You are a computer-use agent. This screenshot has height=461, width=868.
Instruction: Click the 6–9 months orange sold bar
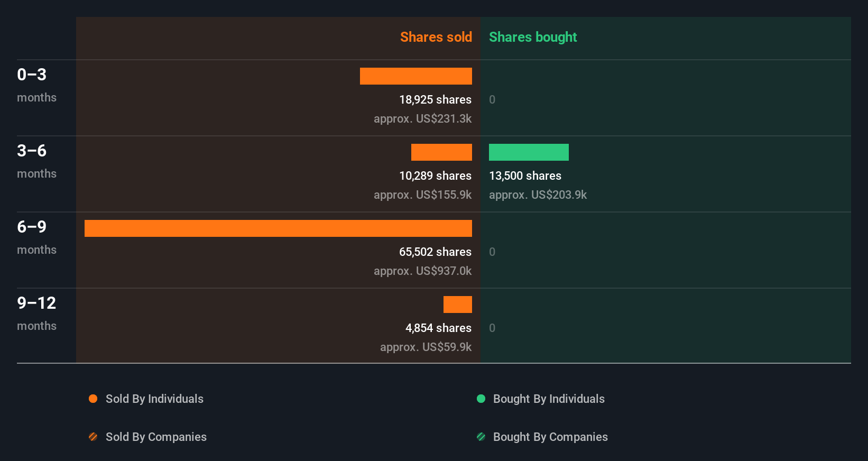[278, 228]
